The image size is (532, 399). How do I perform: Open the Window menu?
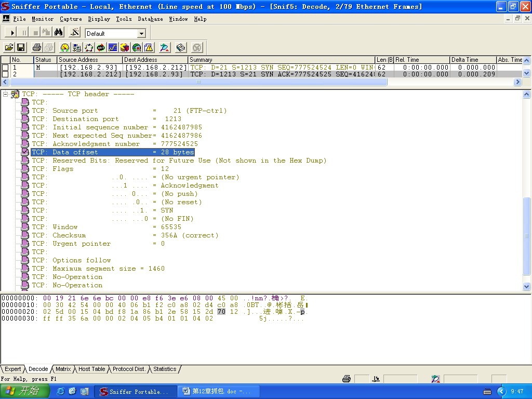pyautogui.click(x=178, y=19)
